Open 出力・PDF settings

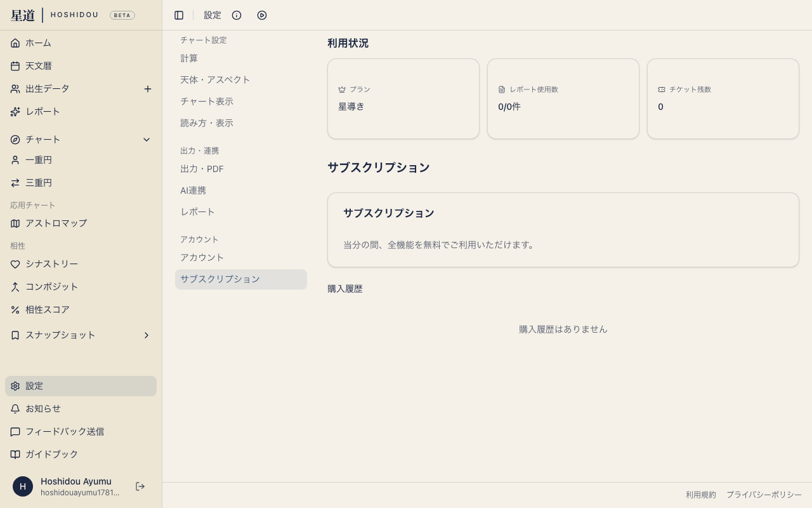(x=241, y=169)
